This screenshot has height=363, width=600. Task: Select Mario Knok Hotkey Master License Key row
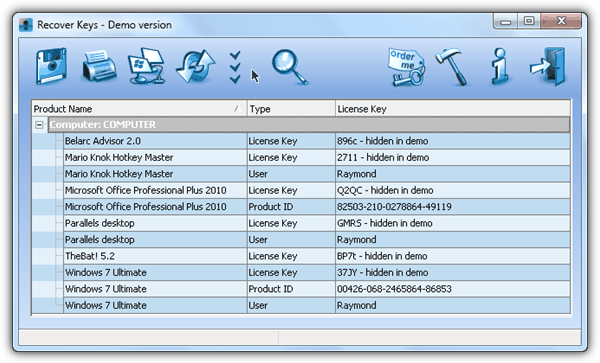(316, 157)
